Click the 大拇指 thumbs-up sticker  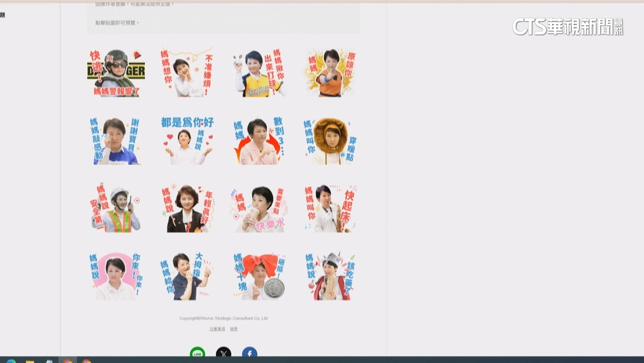pos(187,277)
